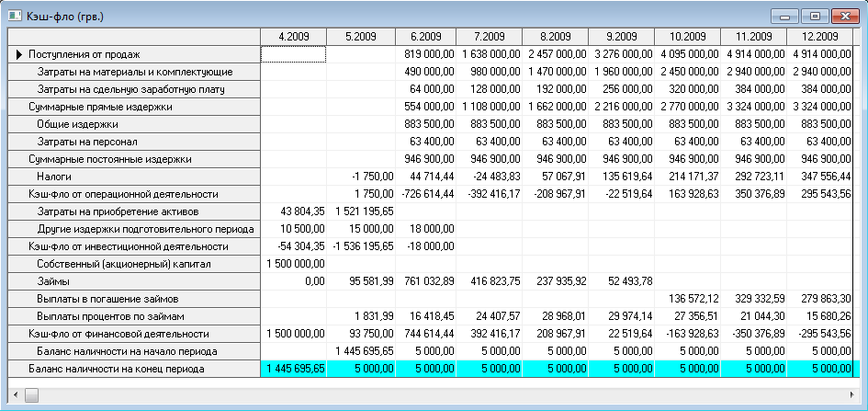Select the 12.2009 column header
This screenshot has height=411, width=868.
tap(819, 37)
